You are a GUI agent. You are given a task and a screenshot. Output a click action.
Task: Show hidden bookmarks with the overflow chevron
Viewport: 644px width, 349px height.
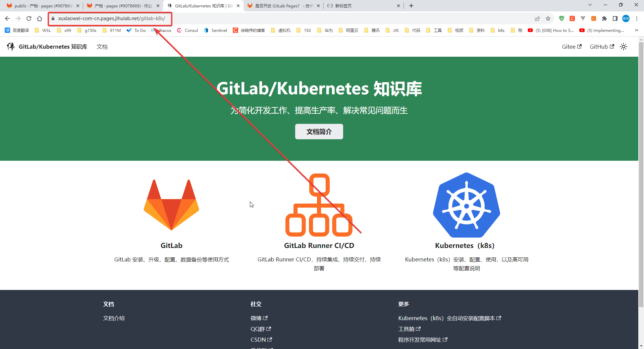636,30
